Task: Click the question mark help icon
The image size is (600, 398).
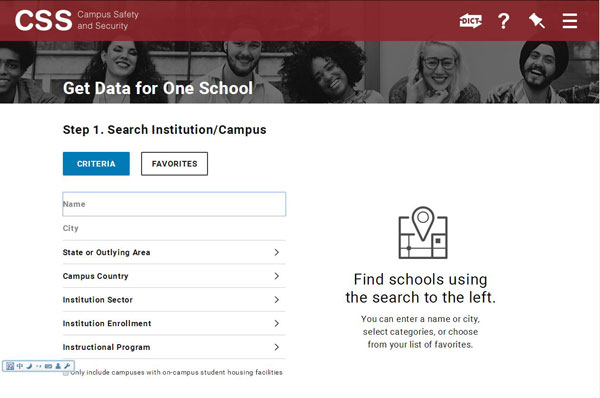Action: pyautogui.click(x=504, y=21)
